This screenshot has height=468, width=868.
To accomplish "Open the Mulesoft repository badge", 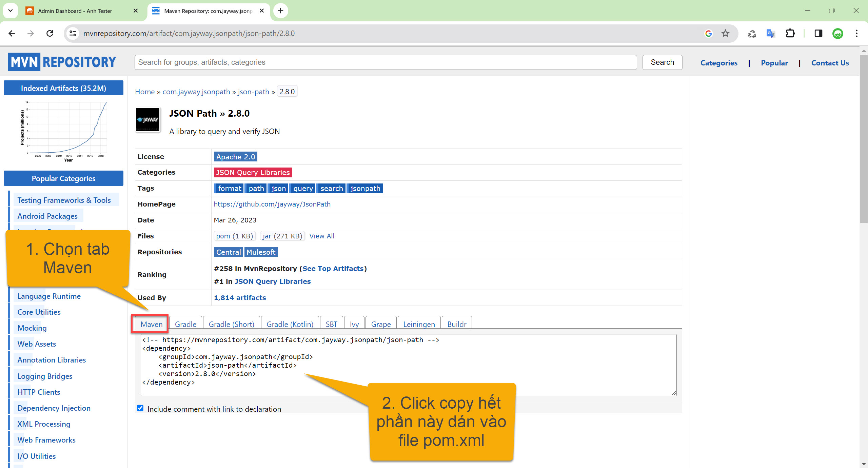I will click(x=261, y=252).
